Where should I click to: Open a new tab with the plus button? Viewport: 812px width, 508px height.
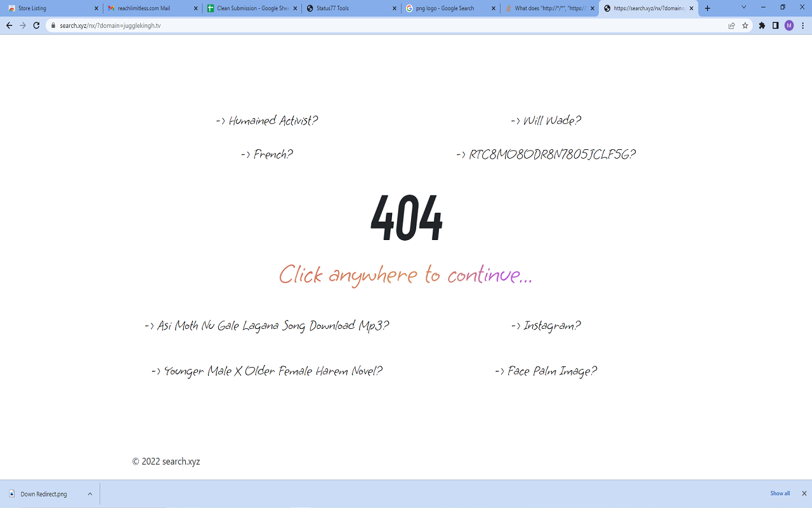(707, 8)
